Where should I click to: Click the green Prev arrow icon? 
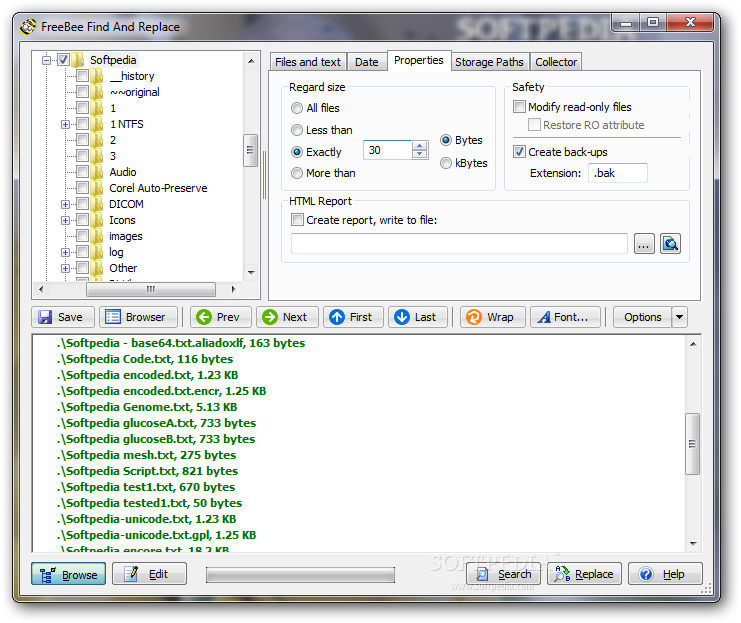[x=204, y=317]
